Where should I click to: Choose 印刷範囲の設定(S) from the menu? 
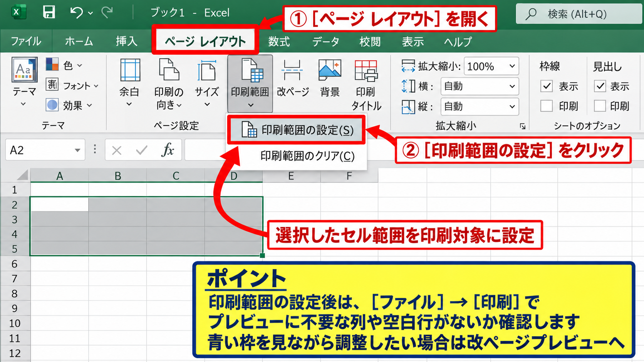[x=296, y=130]
